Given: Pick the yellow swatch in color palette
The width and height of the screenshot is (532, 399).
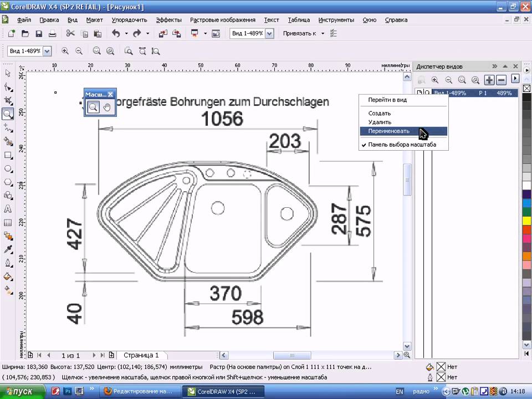Looking at the screenshot, I should (527, 221).
